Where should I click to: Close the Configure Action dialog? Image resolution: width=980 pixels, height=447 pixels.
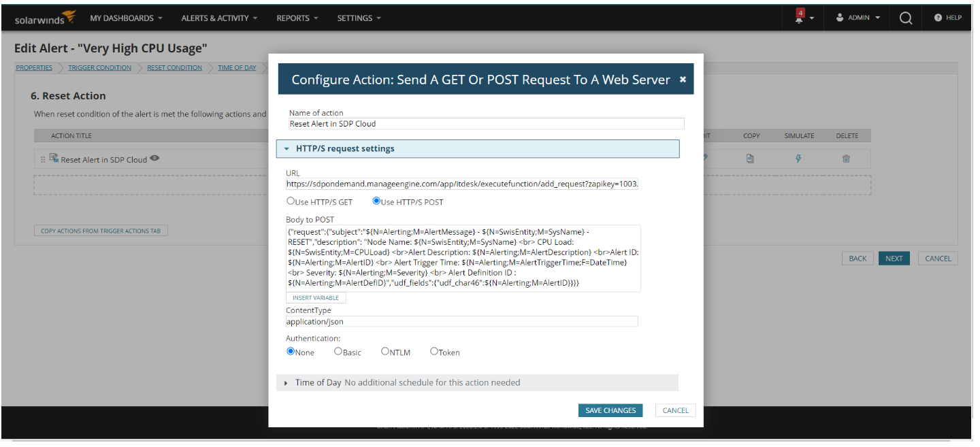tap(683, 80)
